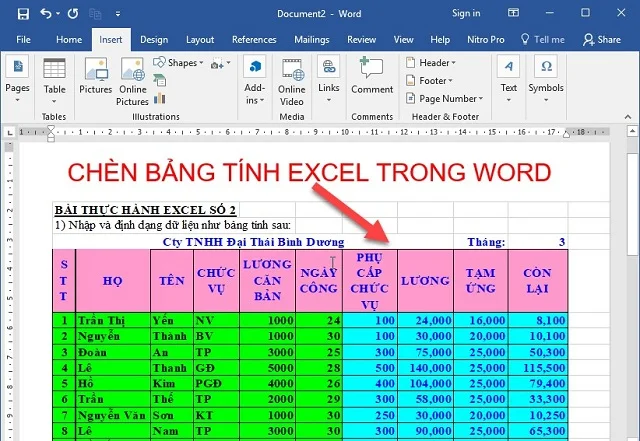Screen dimensions: 640x441
Task: Click Sign in
Action: pyautogui.click(x=466, y=13)
